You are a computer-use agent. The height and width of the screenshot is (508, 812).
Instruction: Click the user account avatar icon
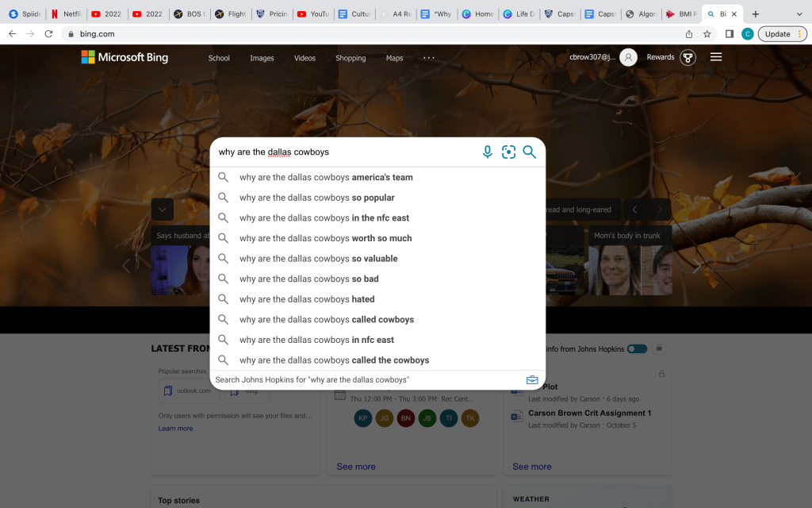628,57
